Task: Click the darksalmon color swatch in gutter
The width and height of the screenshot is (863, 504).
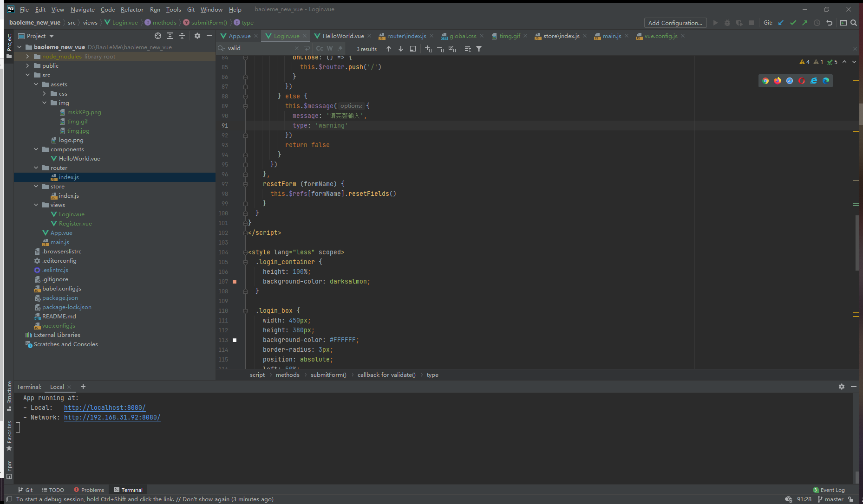Action: 235,282
